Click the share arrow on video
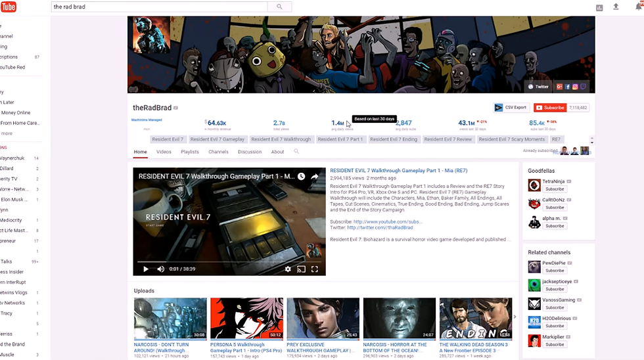 (315, 177)
